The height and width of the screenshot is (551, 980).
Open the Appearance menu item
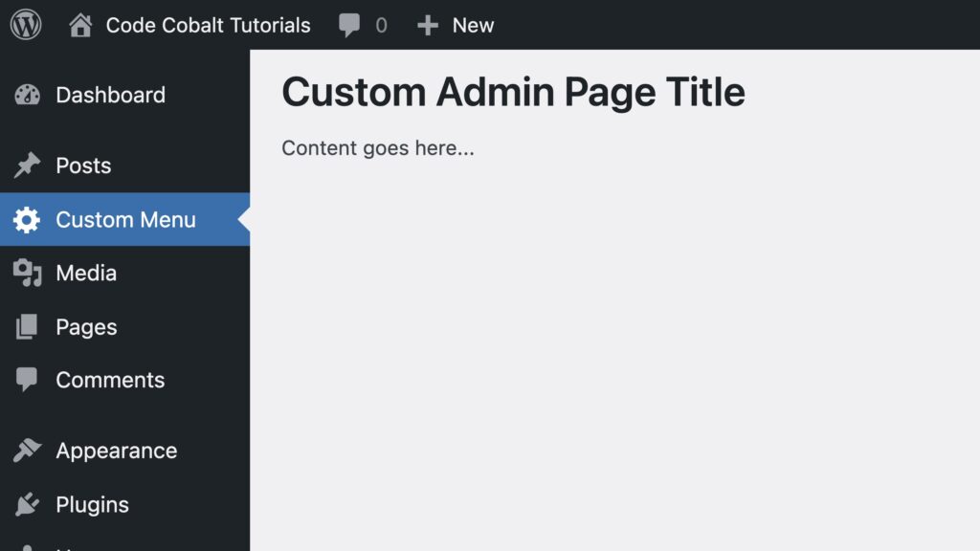tap(117, 450)
